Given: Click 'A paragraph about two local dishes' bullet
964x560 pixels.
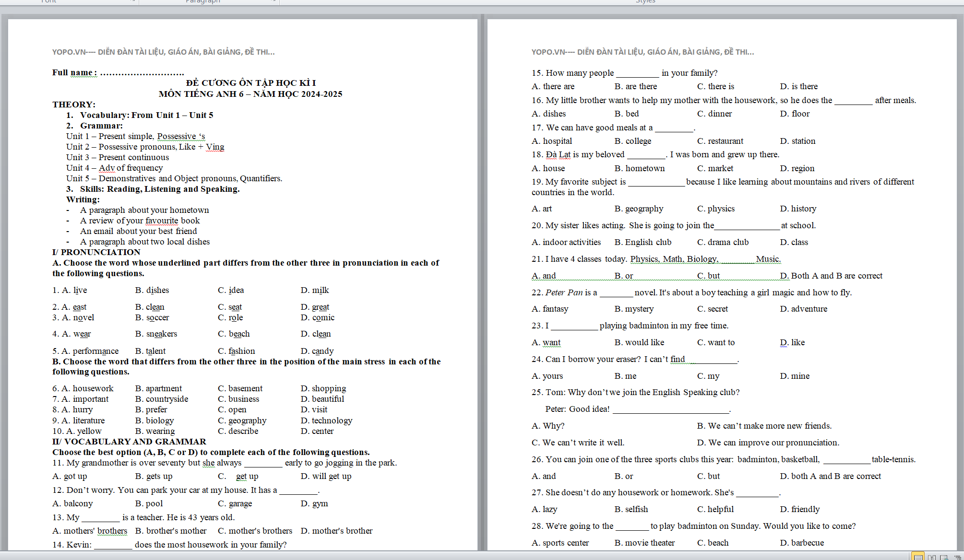Looking at the screenshot, I should (145, 242).
